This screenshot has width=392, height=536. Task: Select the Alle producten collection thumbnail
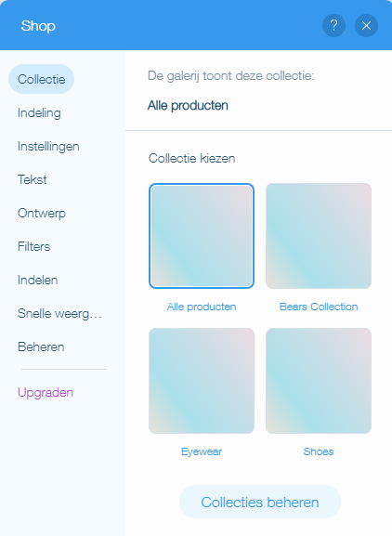coord(202,236)
